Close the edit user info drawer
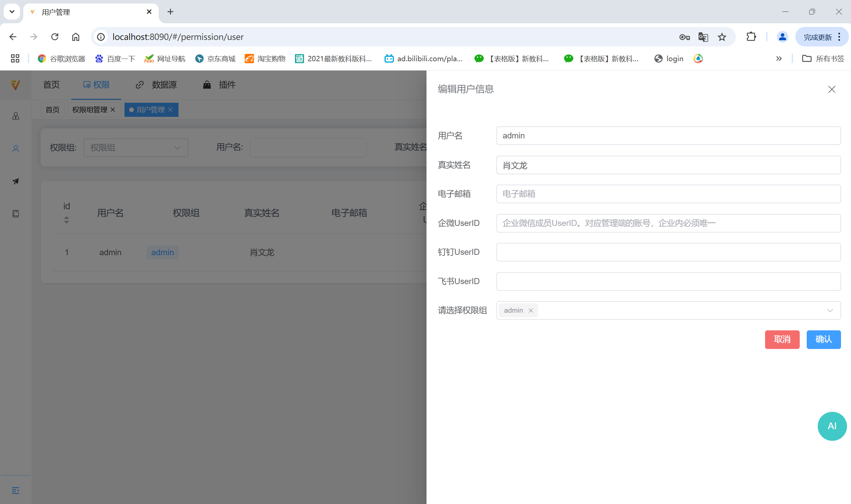The width and height of the screenshot is (851, 504). click(831, 89)
